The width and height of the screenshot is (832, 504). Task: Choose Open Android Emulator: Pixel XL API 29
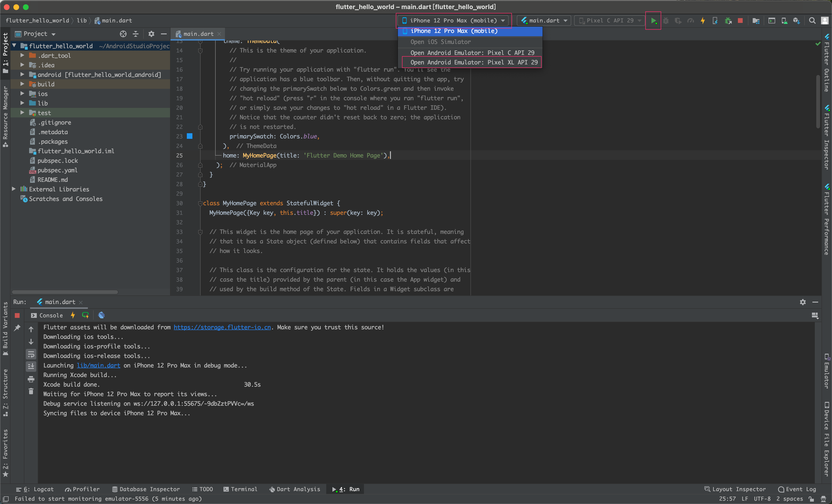click(470, 63)
